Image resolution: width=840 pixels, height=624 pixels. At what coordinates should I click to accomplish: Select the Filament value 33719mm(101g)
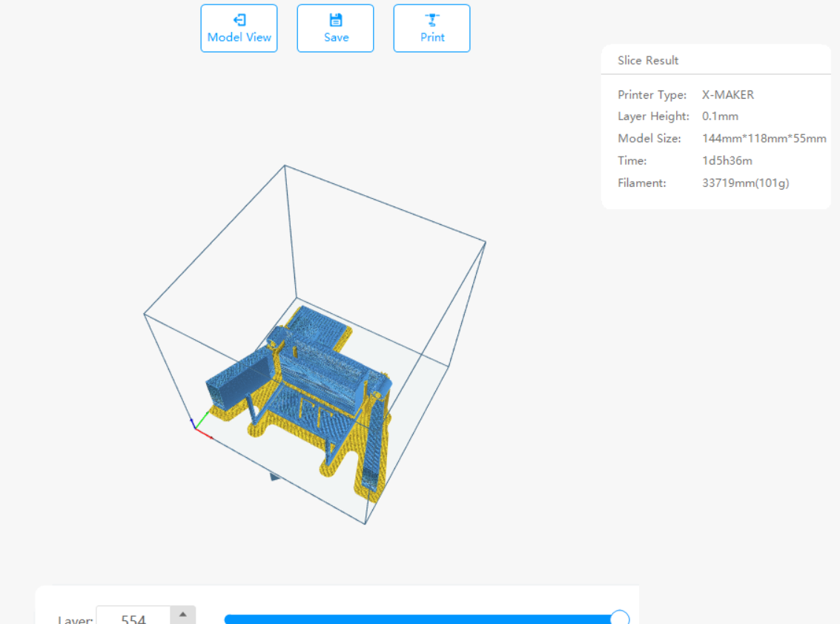coord(746,183)
